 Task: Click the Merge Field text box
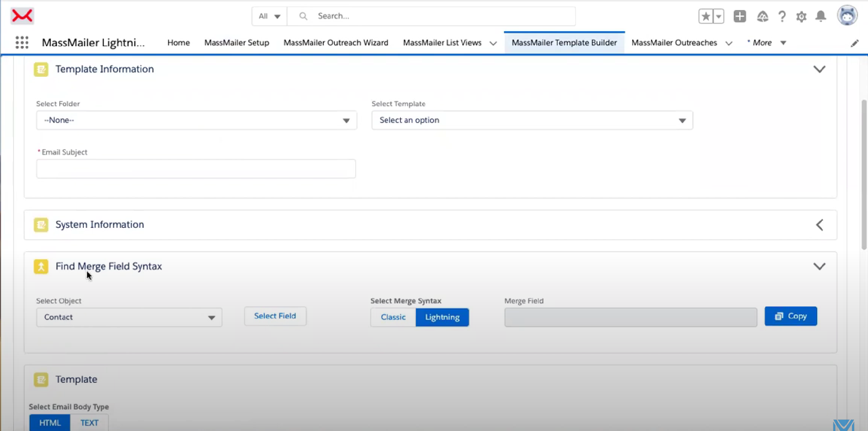point(631,317)
